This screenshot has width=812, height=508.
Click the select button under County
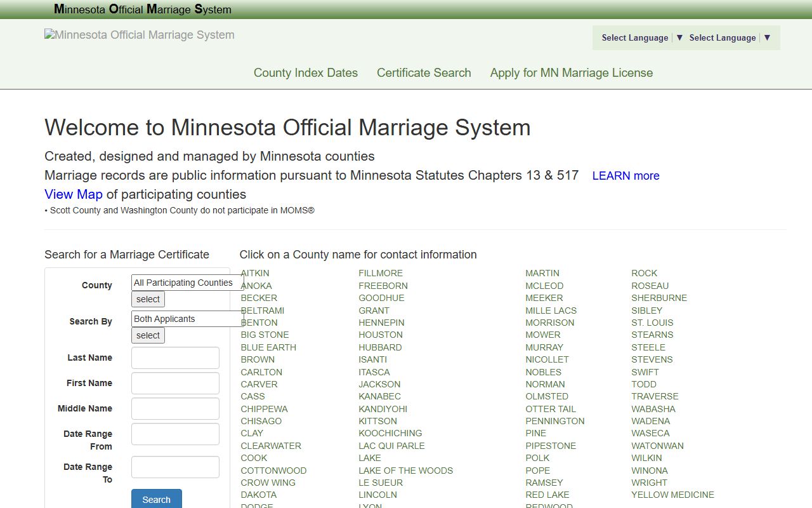coord(148,299)
